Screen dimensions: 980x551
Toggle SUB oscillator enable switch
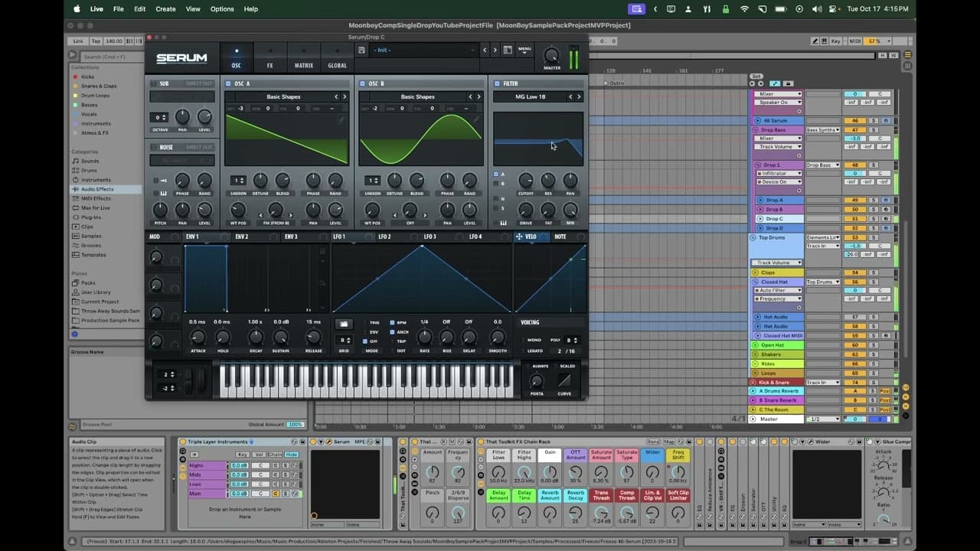point(154,83)
